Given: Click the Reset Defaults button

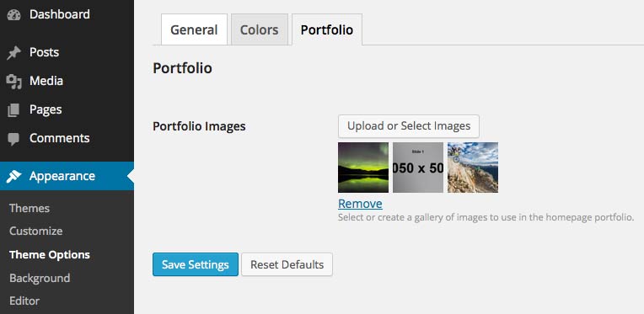Looking at the screenshot, I should pyautogui.click(x=287, y=264).
